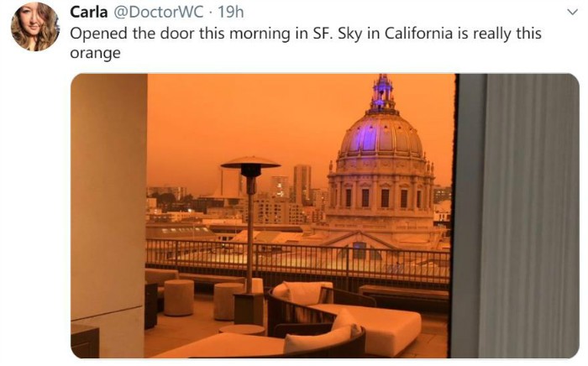The image size is (588, 366).
Task: Click 'Opened the door this morning' text
Action: tap(181, 34)
